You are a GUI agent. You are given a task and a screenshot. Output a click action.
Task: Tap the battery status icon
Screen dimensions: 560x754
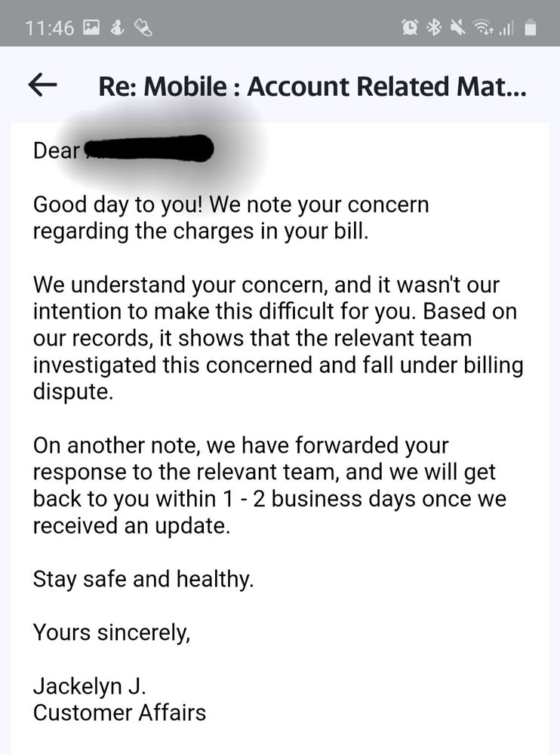click(x=530, y=28)
